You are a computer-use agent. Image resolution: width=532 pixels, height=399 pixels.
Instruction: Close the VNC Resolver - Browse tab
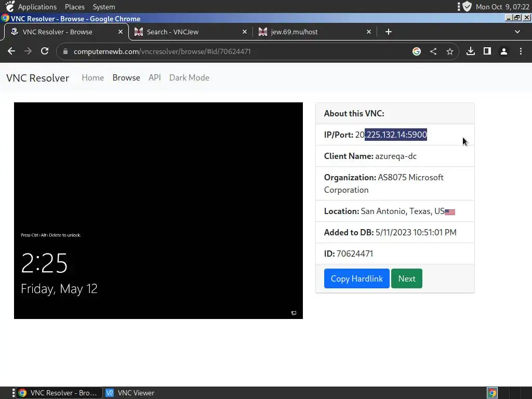pyautogui.click(x=121, y=32)
